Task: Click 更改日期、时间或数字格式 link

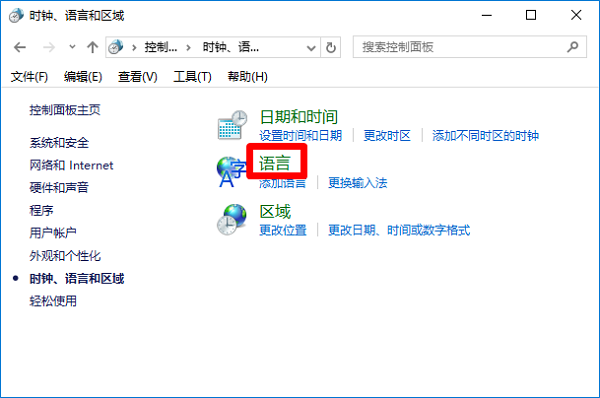Action: [399, 231]
